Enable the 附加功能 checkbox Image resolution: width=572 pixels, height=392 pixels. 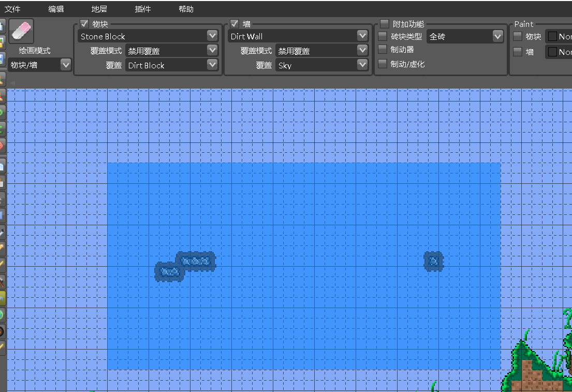(384, 24)
